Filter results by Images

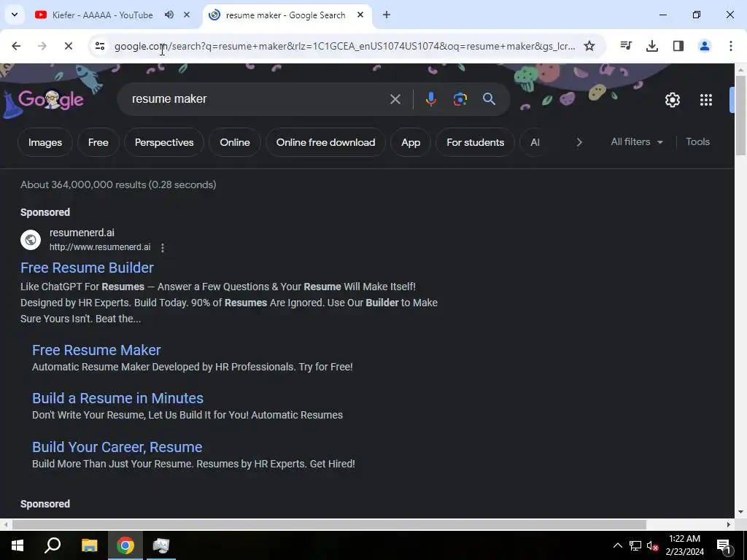[x=45, y=142]
